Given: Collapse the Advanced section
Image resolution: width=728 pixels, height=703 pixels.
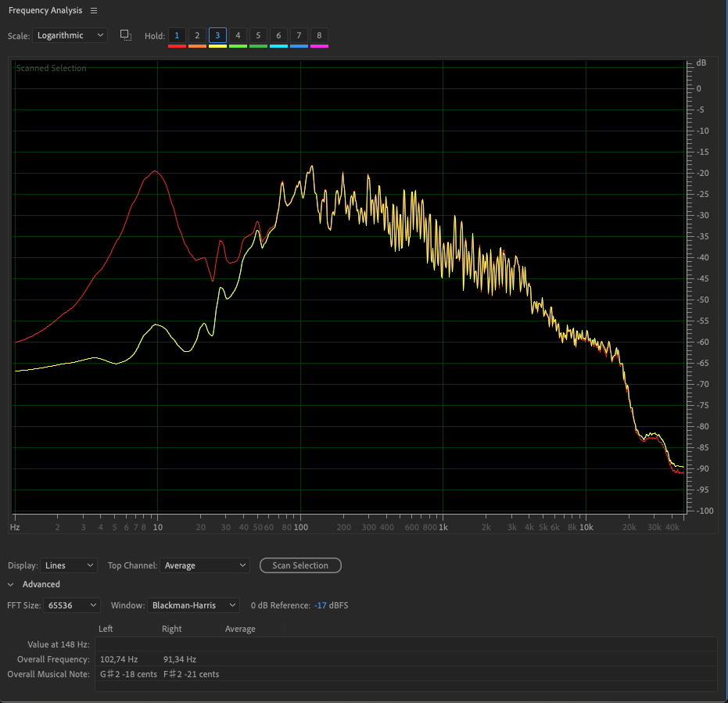Looking at the screenshot, I should click(x=11, y=585).
